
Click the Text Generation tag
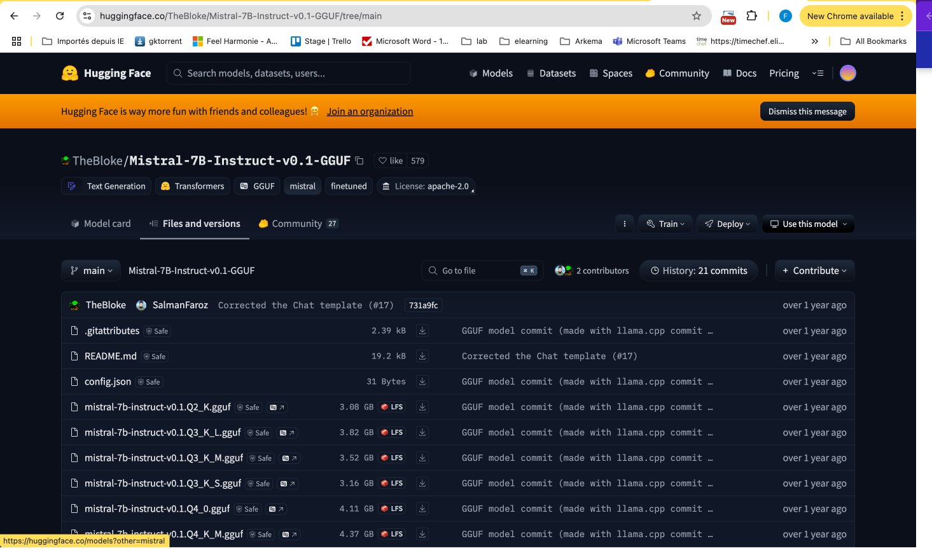[107, 186]
